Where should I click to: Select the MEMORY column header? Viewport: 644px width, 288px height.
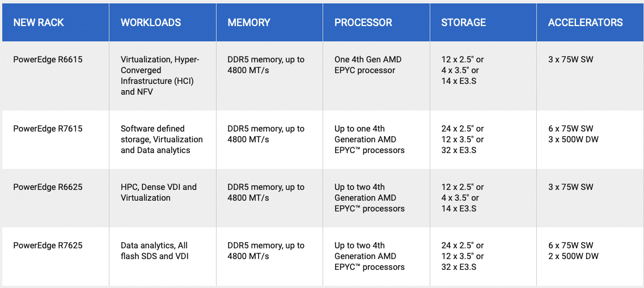pyautogui.click(x=249, y=23)
